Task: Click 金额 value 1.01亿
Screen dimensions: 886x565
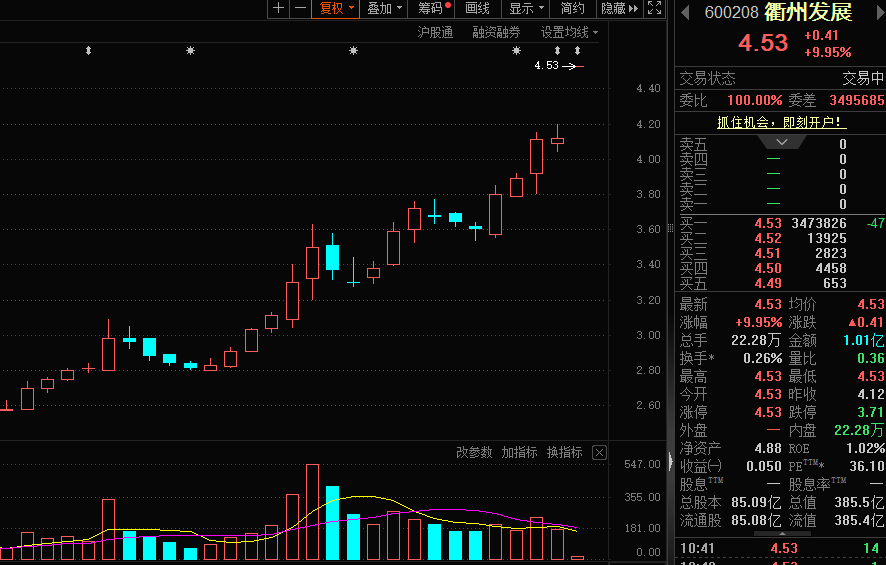Action: [863, 340]
